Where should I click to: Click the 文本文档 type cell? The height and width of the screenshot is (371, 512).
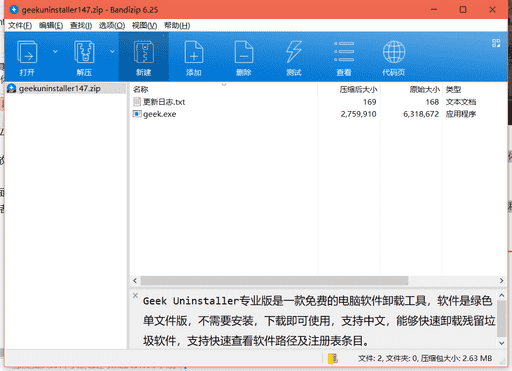coord(461,102)
